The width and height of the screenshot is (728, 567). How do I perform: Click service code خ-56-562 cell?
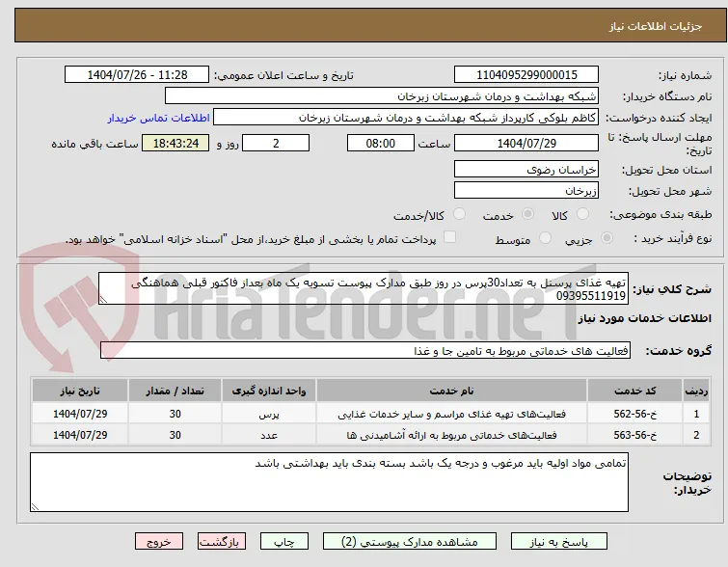point(634,414)
